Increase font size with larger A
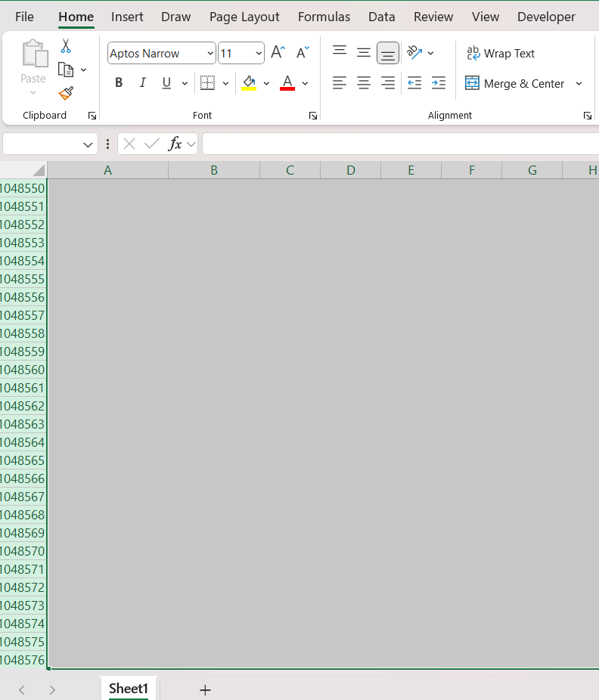Viewport: 599px width, 700px height. point(278,53)
